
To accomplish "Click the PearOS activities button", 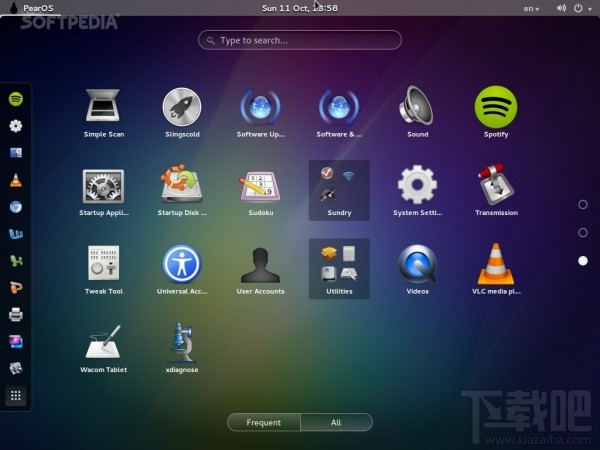I will pyautogui.click(x=31, y=8).
